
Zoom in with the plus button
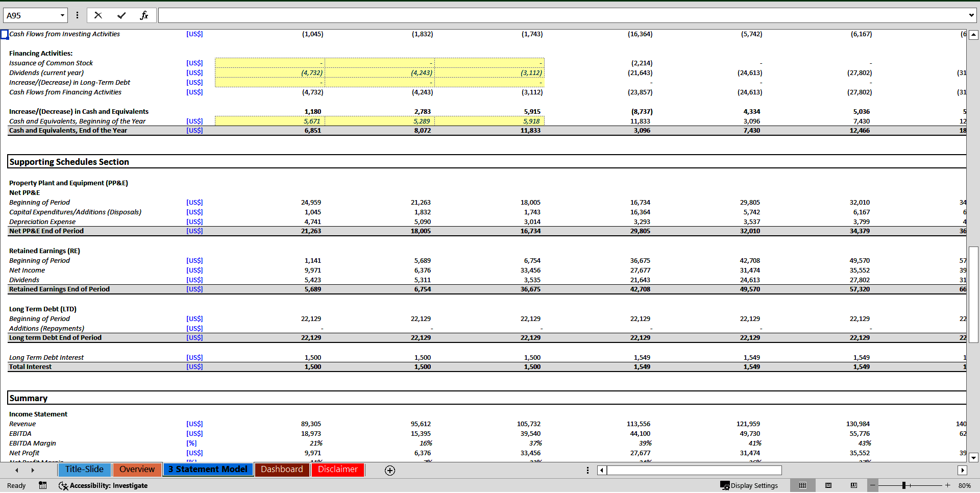947,485
